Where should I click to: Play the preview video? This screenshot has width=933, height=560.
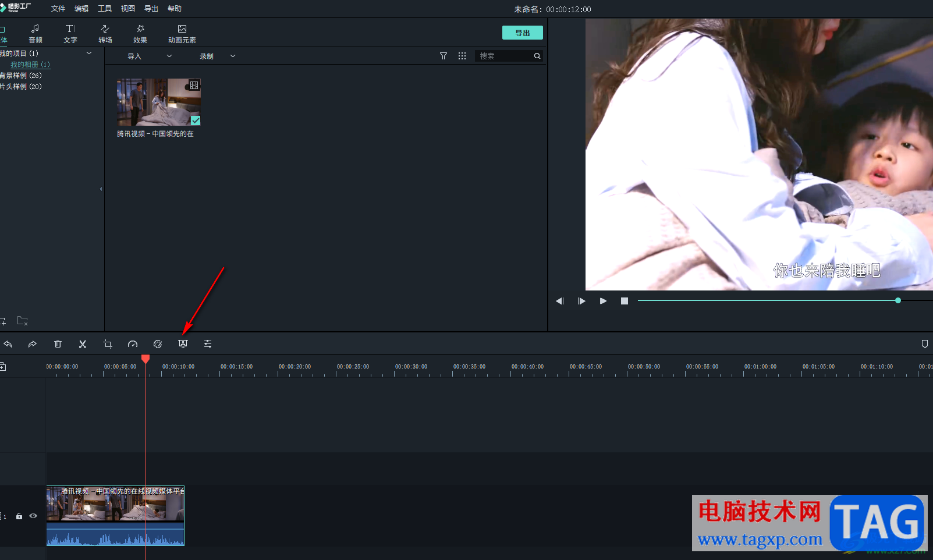[x=603, y=301]
